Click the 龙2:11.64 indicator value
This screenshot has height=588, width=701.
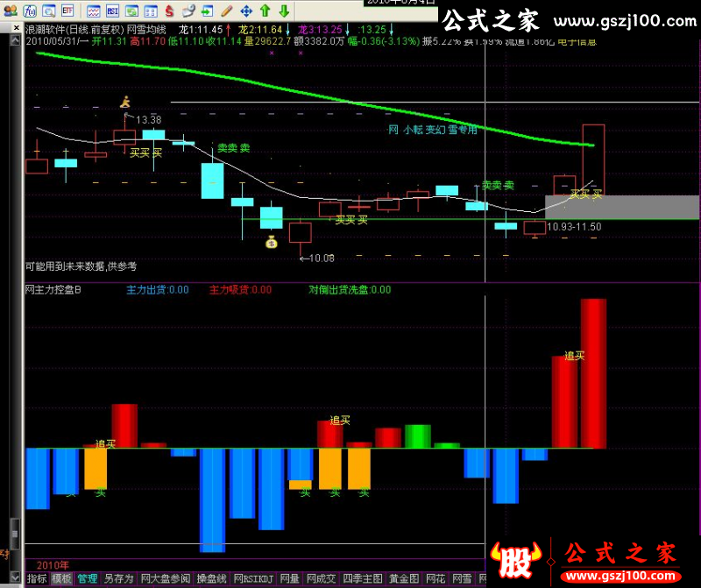tap(260, 30)
